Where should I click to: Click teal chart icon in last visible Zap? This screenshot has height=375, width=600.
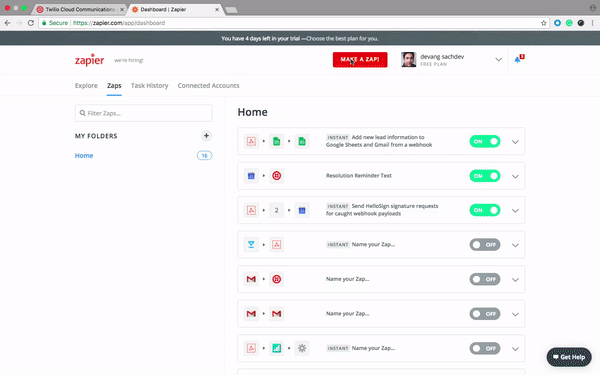(x=276, y=348)
